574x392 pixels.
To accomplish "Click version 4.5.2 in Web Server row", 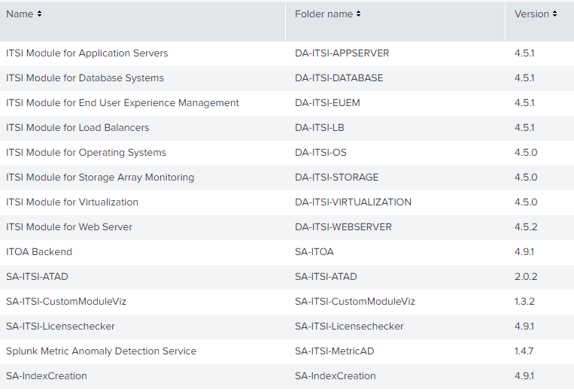I will coord(526,227).
